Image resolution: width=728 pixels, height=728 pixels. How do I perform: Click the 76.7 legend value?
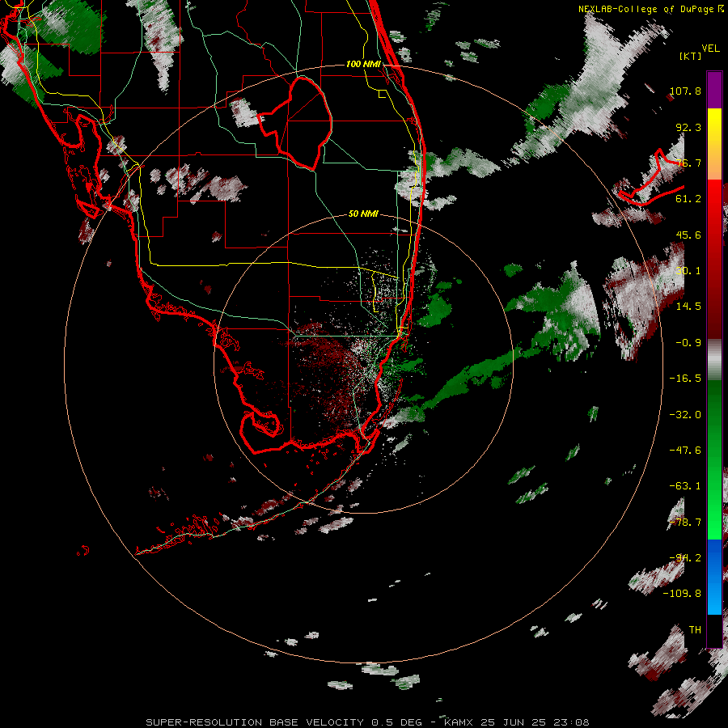pyautogui.click(x=688, y=163)
